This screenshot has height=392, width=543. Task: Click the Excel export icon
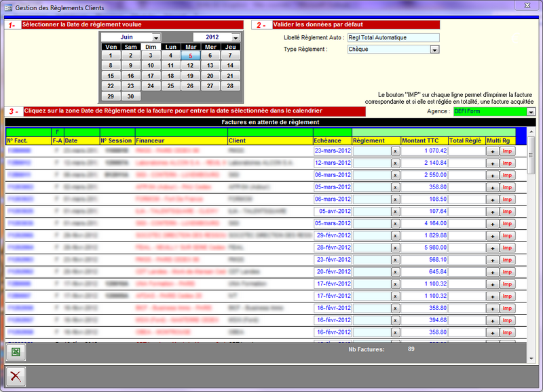pos(15,352)
